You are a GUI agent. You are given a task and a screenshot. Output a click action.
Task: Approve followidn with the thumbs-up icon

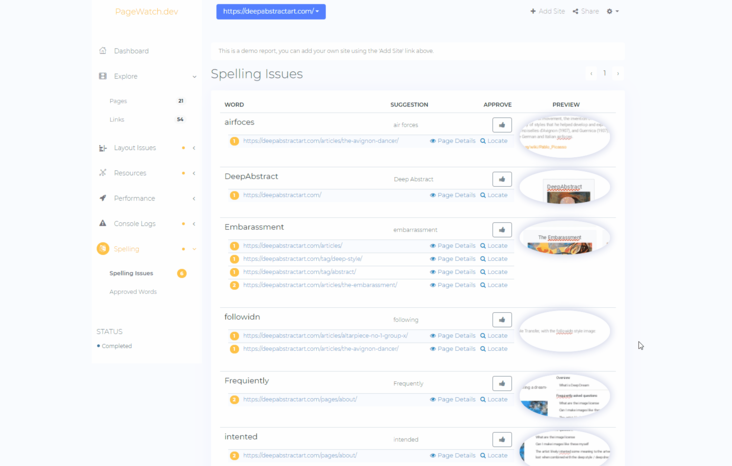(x=502, y=320)
